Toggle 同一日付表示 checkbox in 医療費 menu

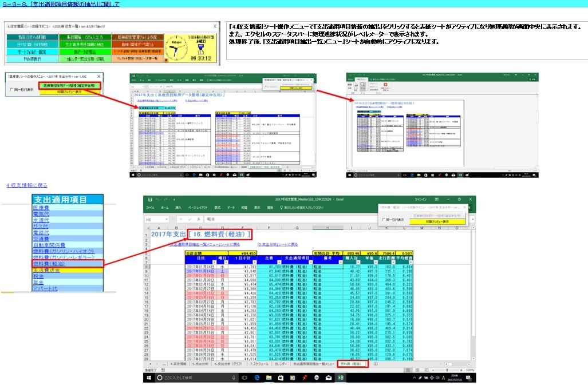(11, 89)
